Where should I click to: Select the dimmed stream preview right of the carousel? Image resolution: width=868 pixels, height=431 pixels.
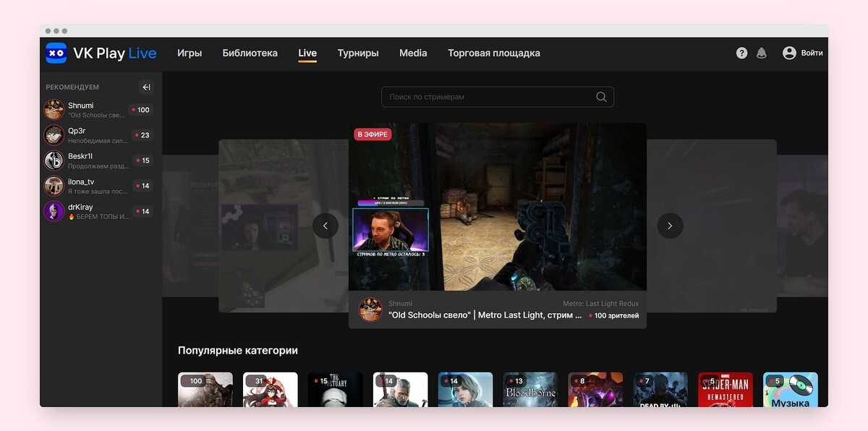(712, 226)
